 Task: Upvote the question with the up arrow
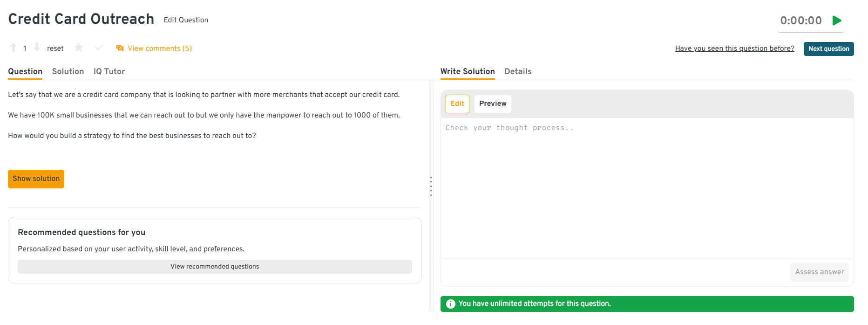pos(14,48)
